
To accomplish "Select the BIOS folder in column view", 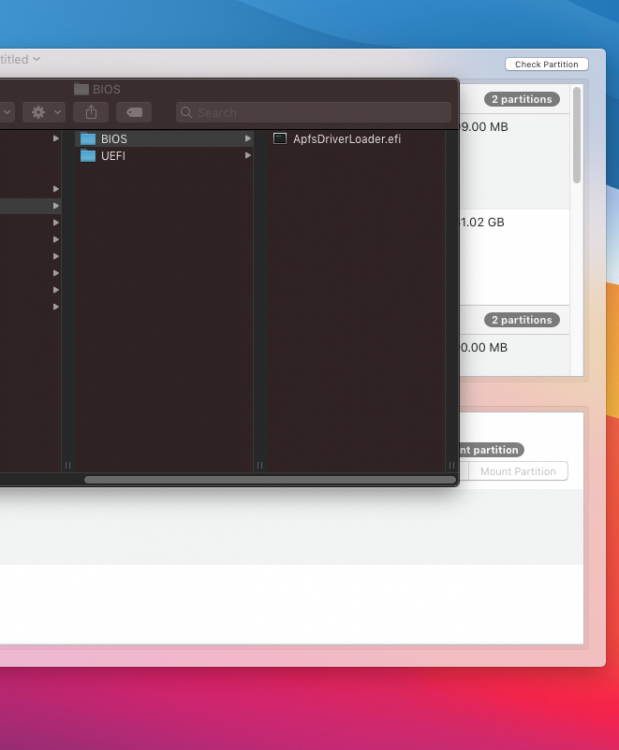I will [x=164, y=139].
